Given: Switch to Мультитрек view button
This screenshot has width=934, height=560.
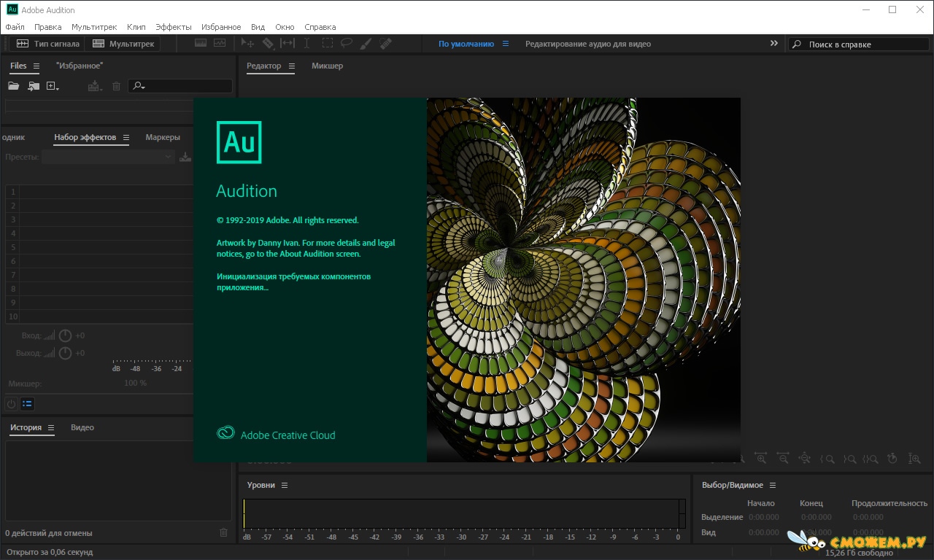Looking at the screenshot, I should pyautogui.click(x=123, y=44).
